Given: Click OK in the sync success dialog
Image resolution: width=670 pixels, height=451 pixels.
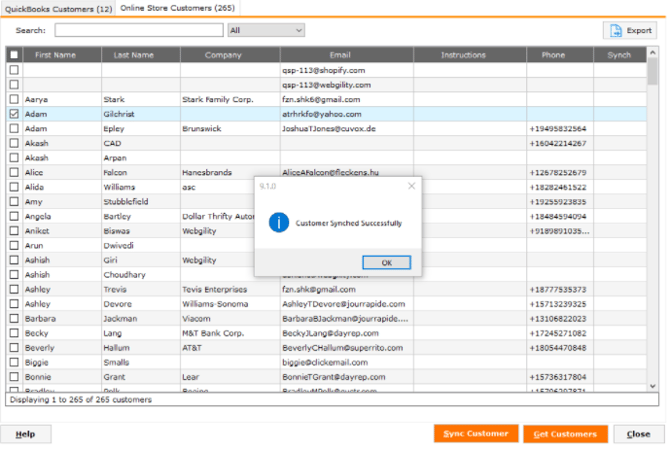Looking at the screenshot, I should pyautogui.click(x=386, y=262).
